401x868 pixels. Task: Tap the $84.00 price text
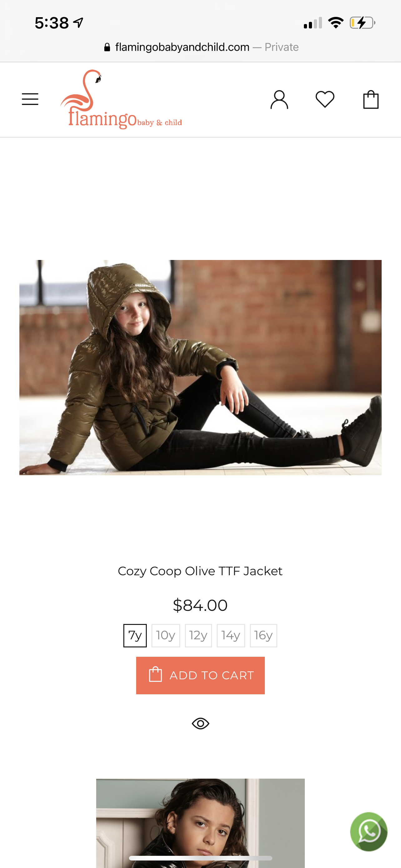tap(200, 605)
